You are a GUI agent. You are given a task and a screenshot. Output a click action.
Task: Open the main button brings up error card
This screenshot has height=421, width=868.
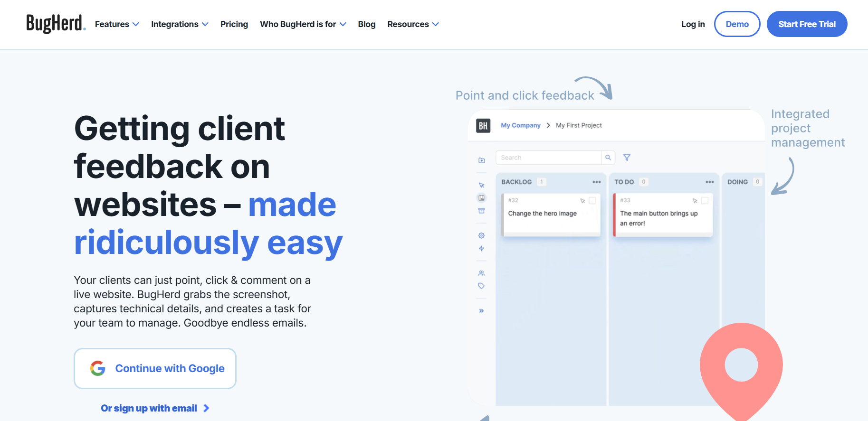coord(663,215)
